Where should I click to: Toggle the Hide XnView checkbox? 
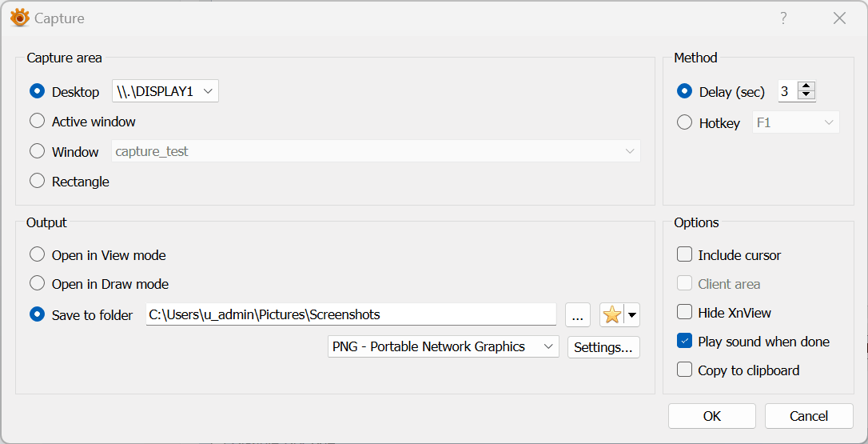[x=684, y=313]
